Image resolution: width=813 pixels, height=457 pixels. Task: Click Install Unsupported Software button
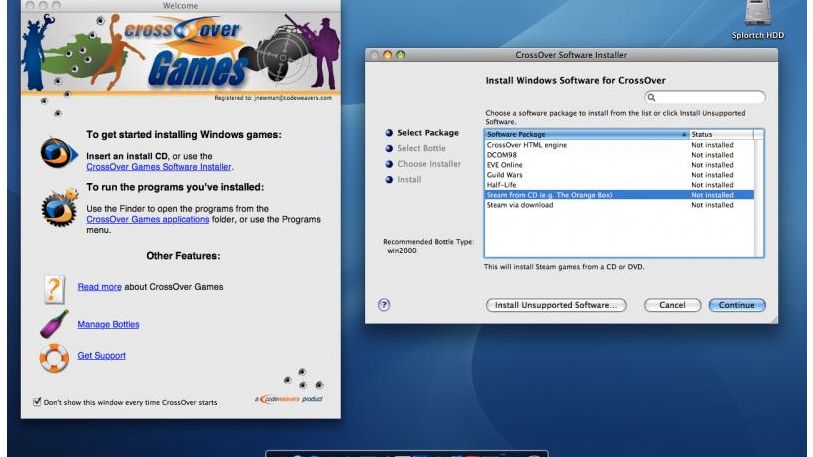556,305
